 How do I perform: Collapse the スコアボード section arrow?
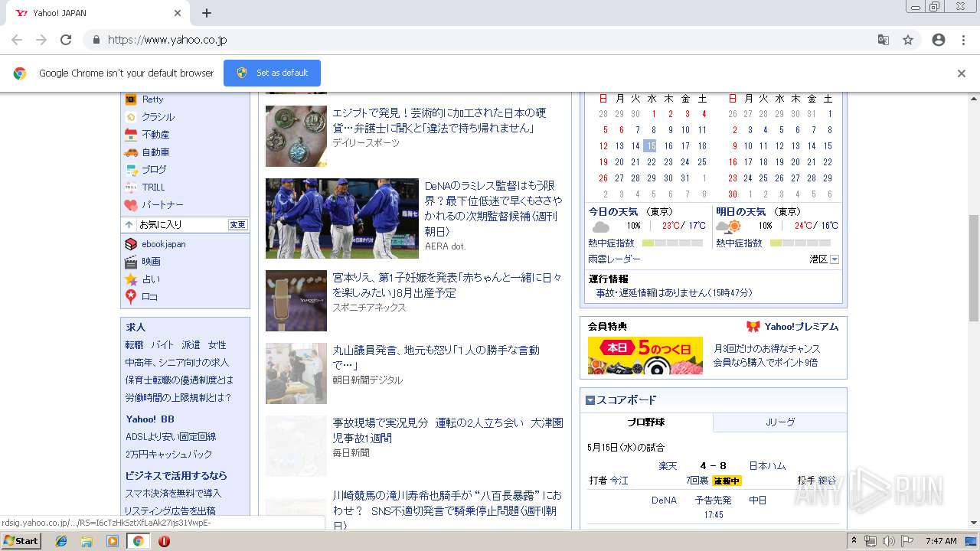pos(590,400)
